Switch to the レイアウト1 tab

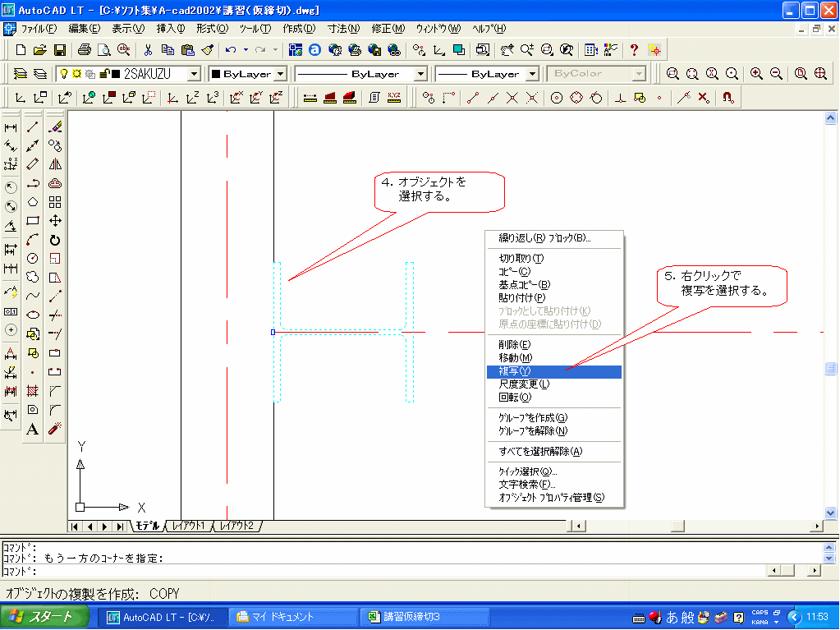(188, 526)
